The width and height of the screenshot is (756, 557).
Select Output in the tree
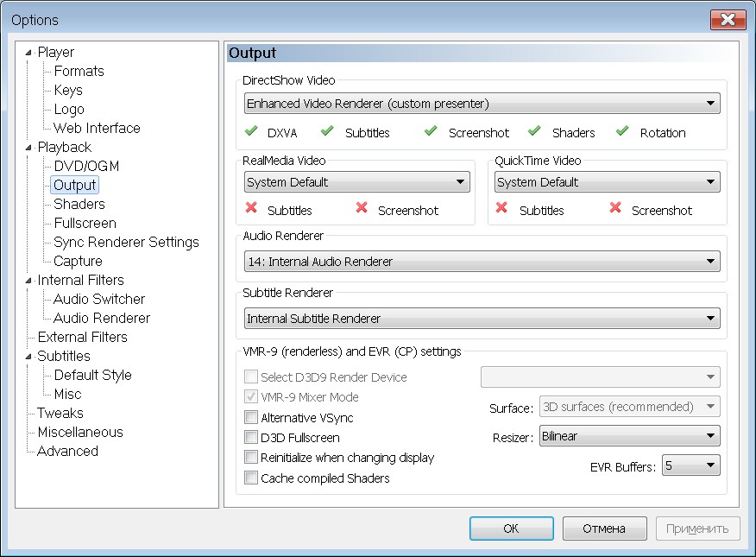75,185
